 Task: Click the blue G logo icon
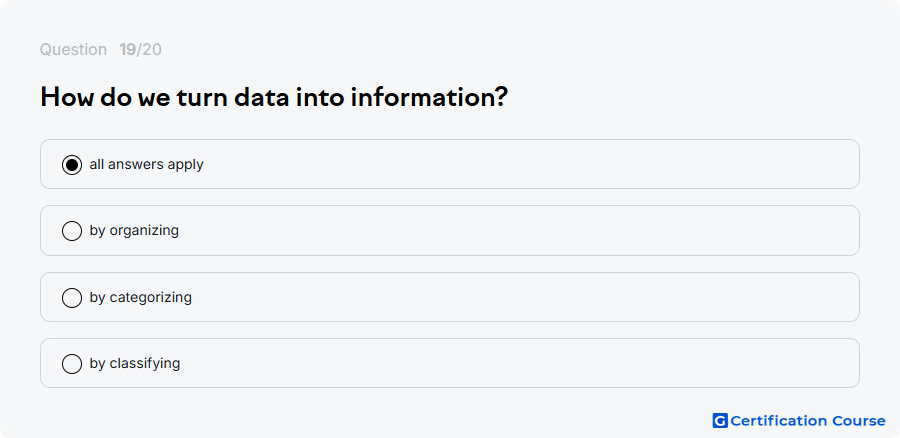tap(720, 421)
